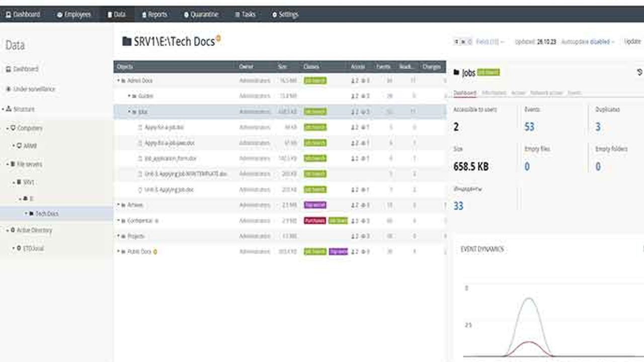This screenshot has height=362, width=644.
Task: Click the yellow marker beside Public Docs
Action: (155, 252)
